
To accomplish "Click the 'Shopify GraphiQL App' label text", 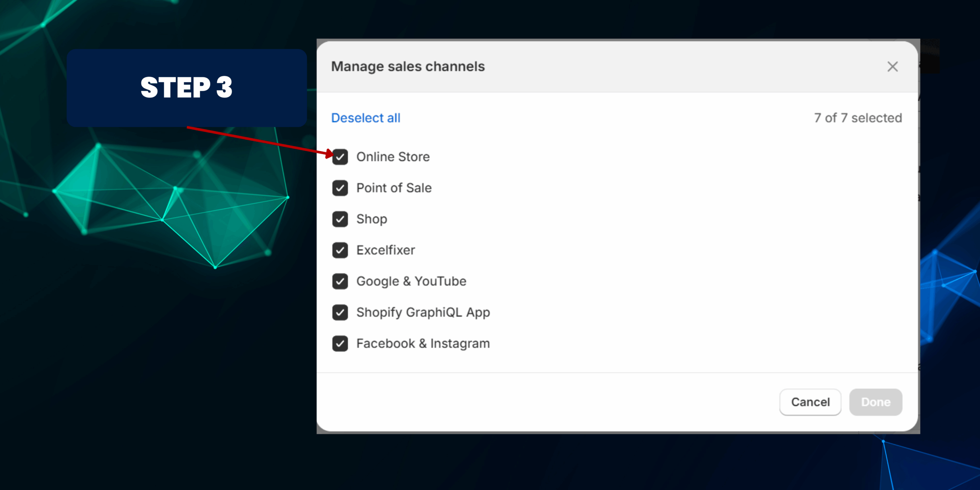I will tap(423, 312).
